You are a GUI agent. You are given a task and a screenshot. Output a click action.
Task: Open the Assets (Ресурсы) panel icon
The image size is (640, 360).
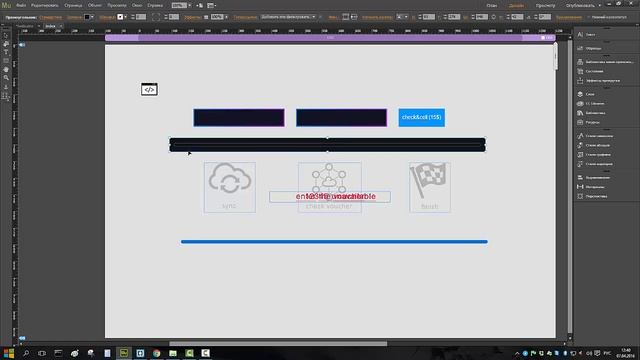pyautogui.click(x=580, y=122)
